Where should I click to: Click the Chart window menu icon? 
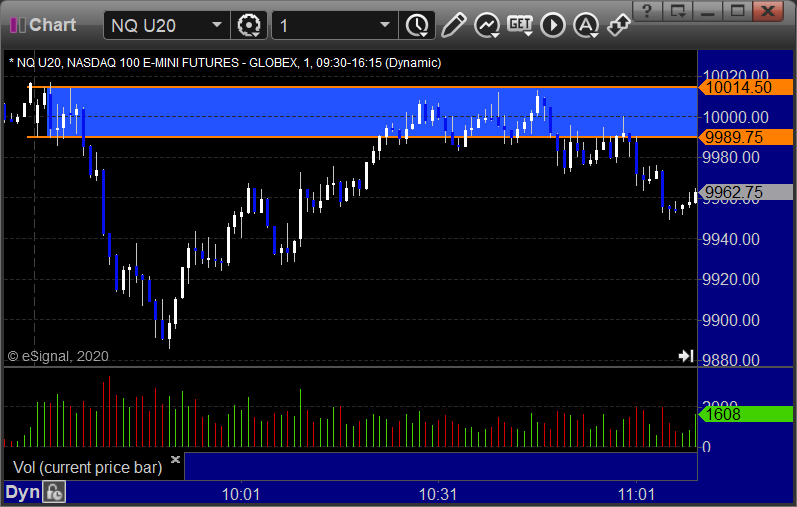click(18, 25)
